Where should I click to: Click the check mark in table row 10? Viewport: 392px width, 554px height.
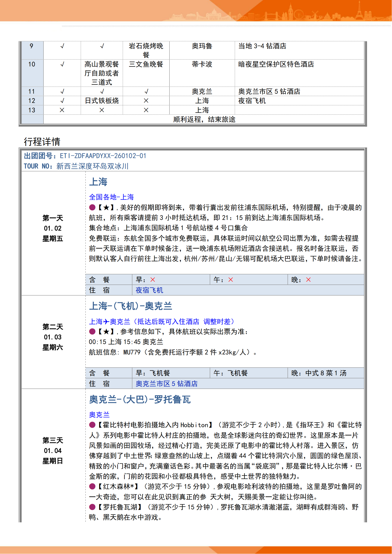click(x=62, y=64)
